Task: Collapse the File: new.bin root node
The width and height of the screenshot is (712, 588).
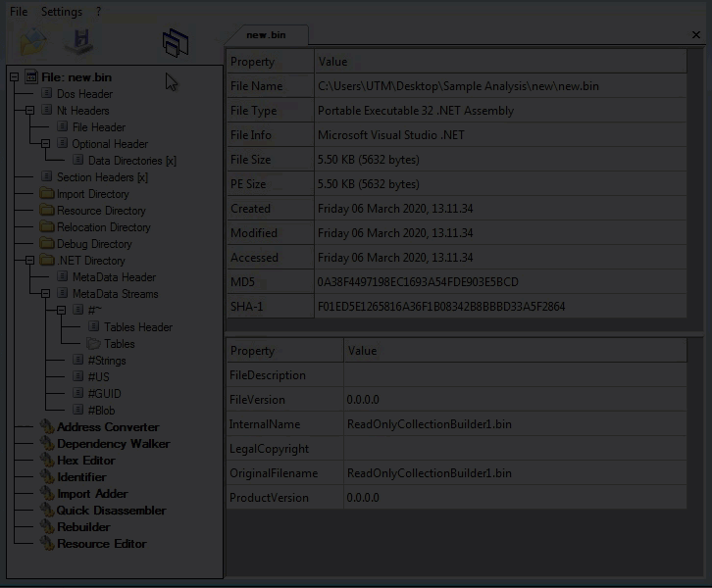Action: coord(15,77)
